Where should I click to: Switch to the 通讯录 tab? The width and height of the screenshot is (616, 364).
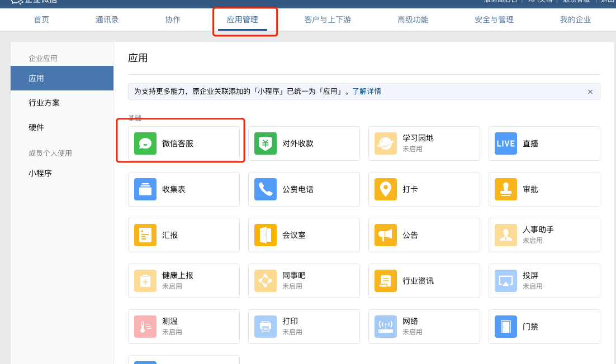(x=107, y=20)
